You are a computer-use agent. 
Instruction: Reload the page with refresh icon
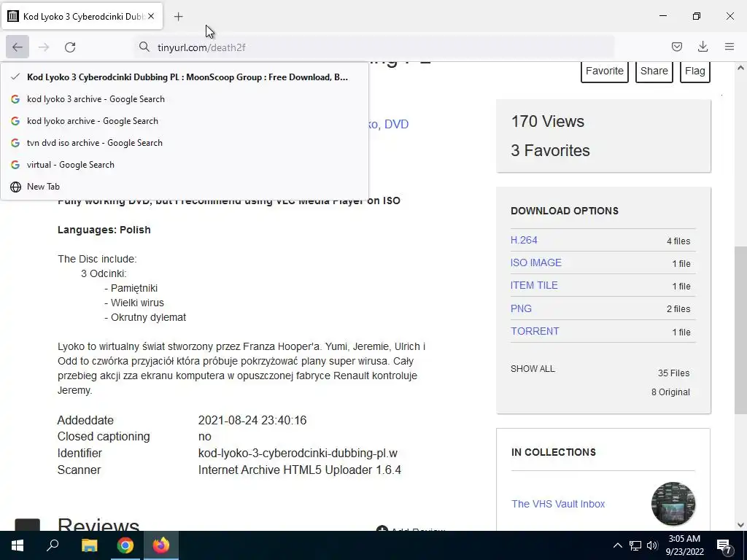(x=70, y=47)
